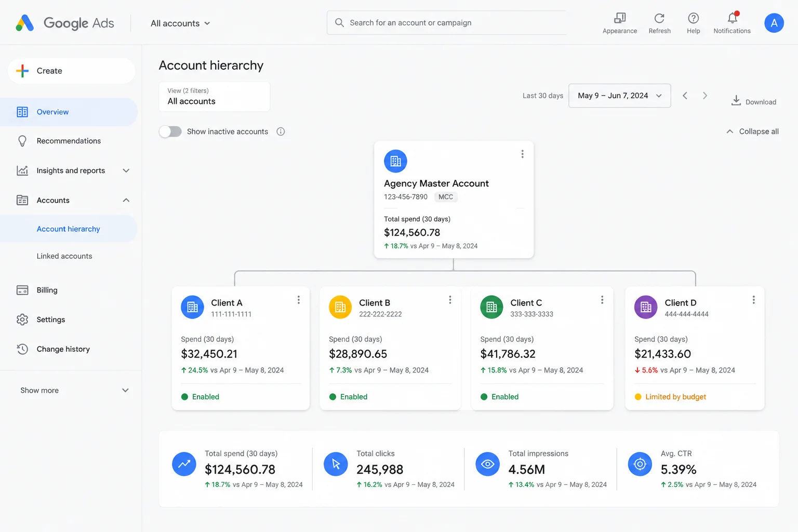
Task: Open Client C more options menu
Action: (x=602, y=300)
